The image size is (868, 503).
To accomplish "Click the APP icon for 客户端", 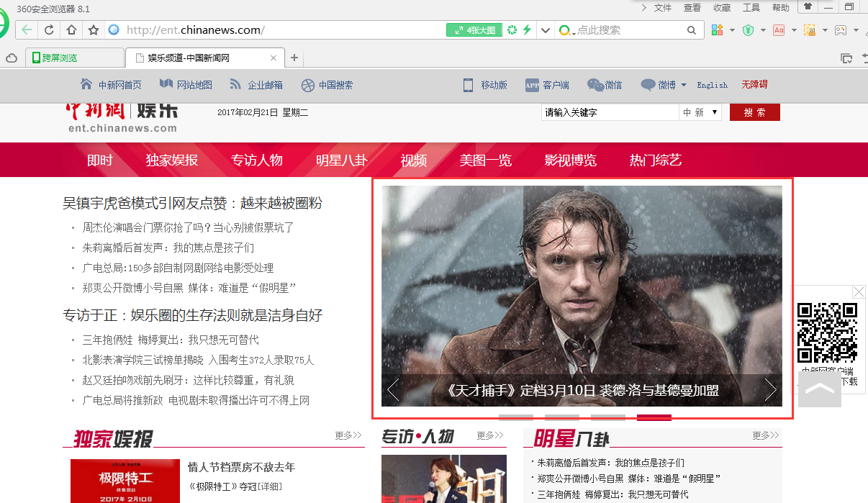I will click(532, 85).
